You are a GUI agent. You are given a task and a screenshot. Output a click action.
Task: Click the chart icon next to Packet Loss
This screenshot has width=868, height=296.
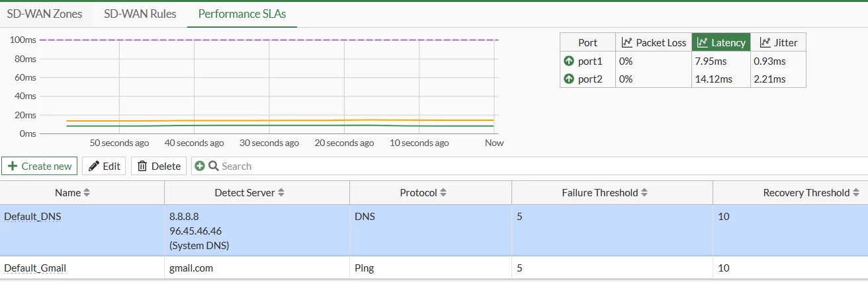[627, 42]
